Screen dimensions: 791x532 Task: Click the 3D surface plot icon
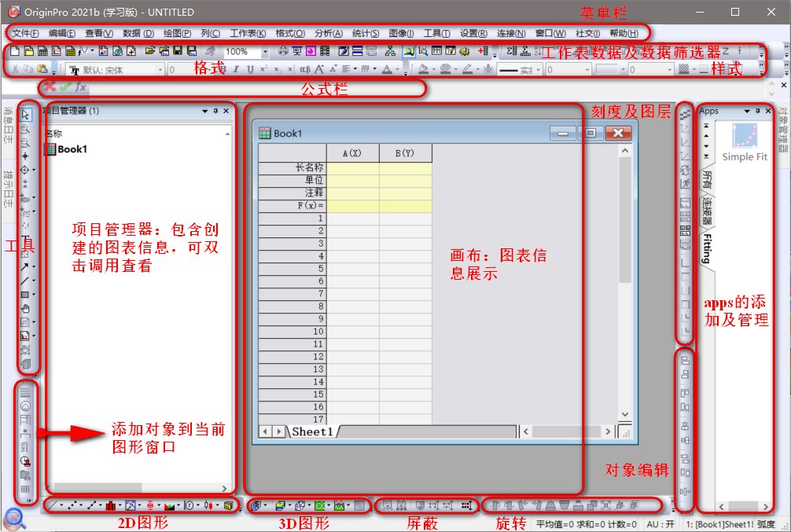pos(280,505)
